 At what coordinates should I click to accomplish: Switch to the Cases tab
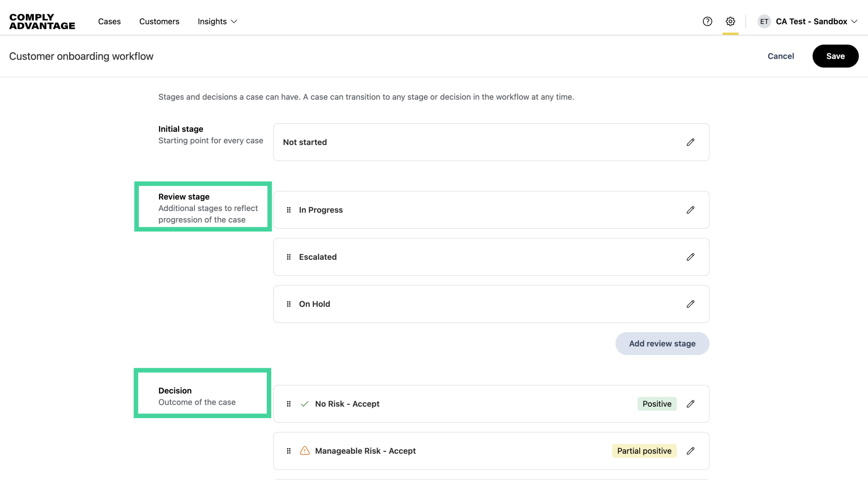[x=109, y=21]
